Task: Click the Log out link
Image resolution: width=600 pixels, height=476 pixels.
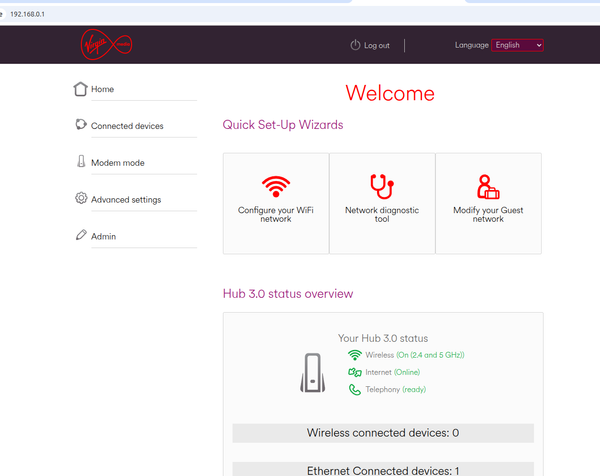Action: click(377, 46)
